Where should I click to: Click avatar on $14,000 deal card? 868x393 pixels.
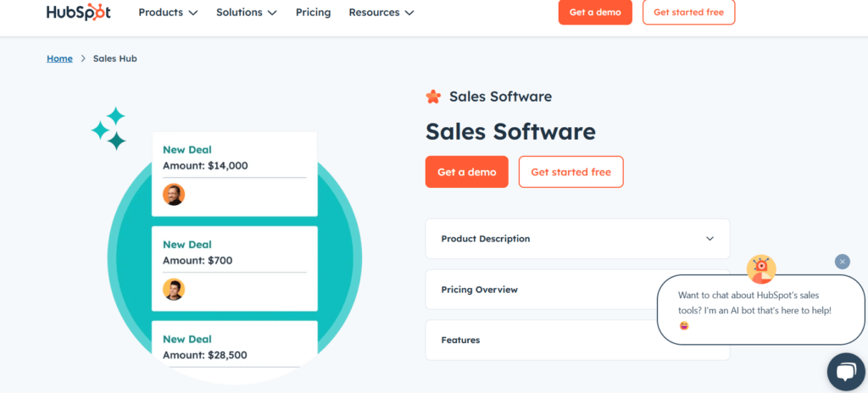(173, 194)
